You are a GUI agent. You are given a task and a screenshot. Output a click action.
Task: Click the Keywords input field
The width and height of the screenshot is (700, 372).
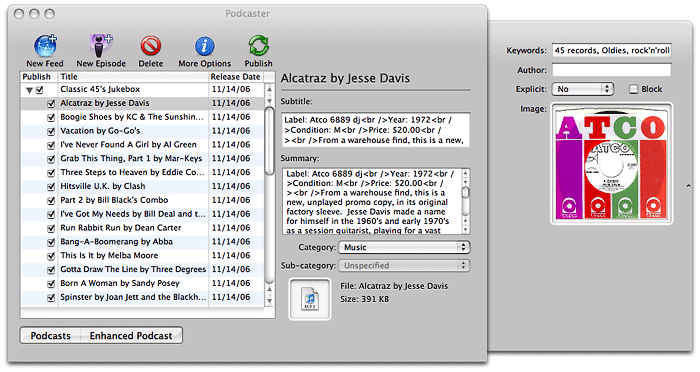tap(612, 50)
